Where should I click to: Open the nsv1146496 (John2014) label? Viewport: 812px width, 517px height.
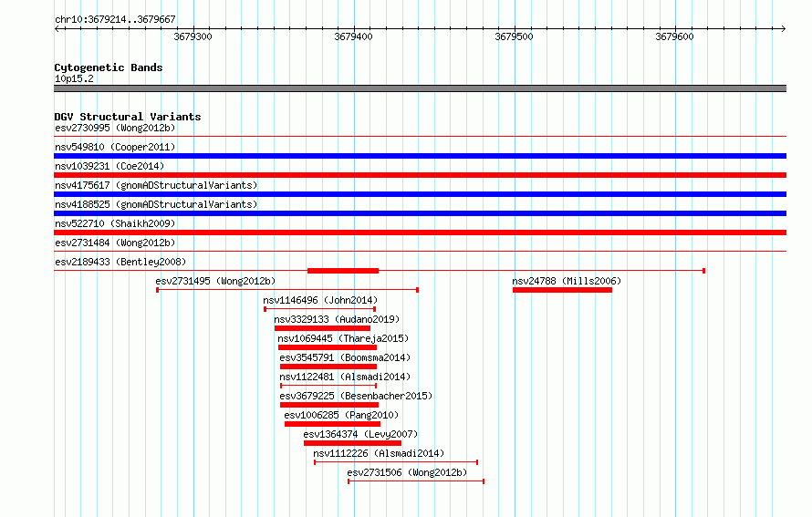click(320, 300)
